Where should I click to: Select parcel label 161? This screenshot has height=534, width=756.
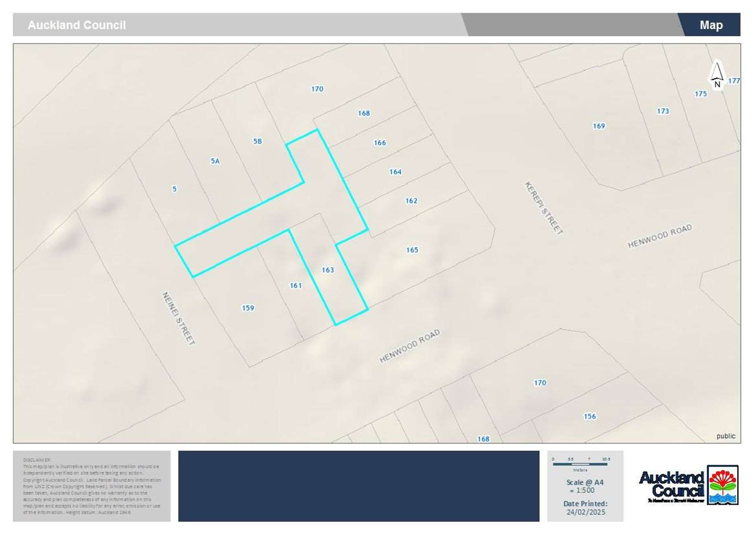pyautogui.click(x=296, y=286)
